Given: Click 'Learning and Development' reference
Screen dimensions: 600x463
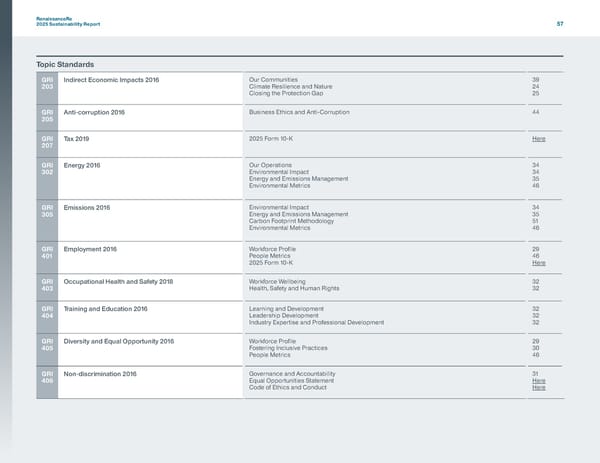Looking at the screenshot, I should coord(286,309).
